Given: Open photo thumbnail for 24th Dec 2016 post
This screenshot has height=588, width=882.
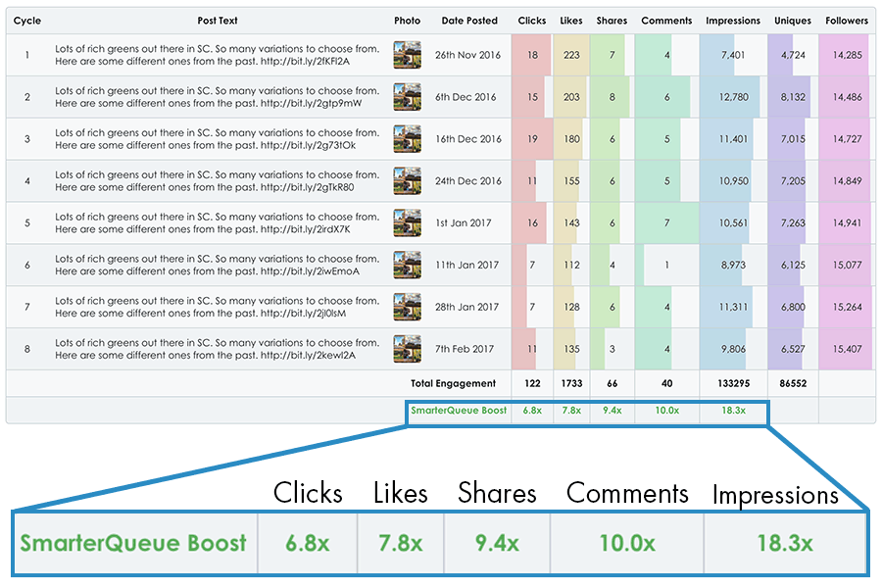Looking at the screenshot, I should (x=408, y=181).
